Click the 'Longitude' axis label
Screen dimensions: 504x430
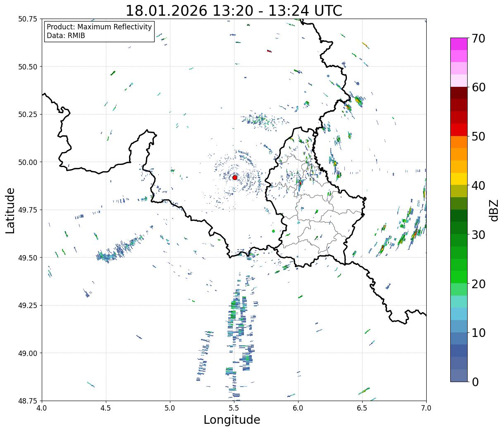pos(232,420)
